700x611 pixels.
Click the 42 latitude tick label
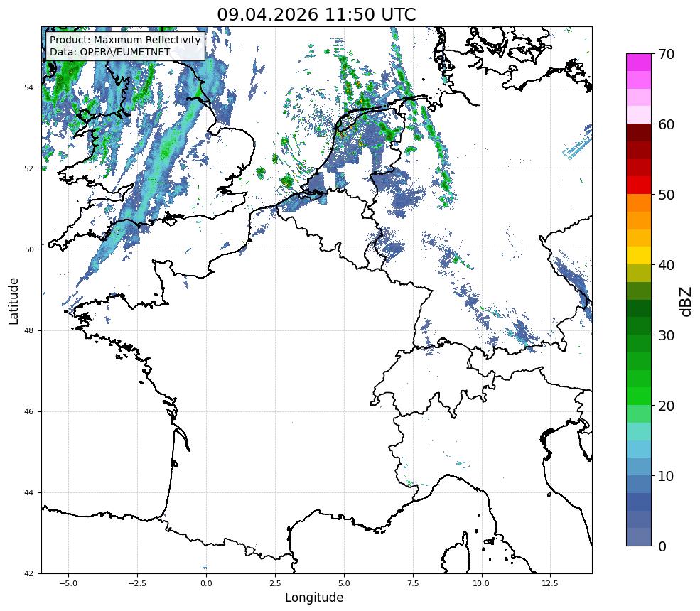28,573
